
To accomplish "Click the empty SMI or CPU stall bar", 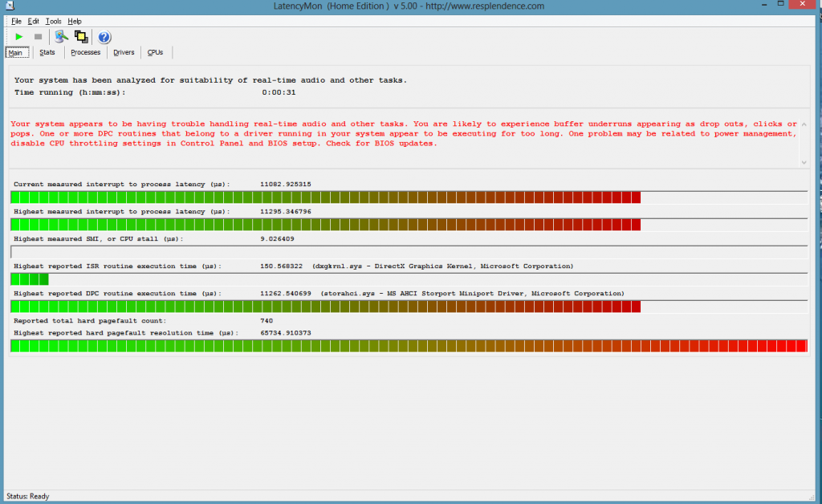I will [409, 252].
